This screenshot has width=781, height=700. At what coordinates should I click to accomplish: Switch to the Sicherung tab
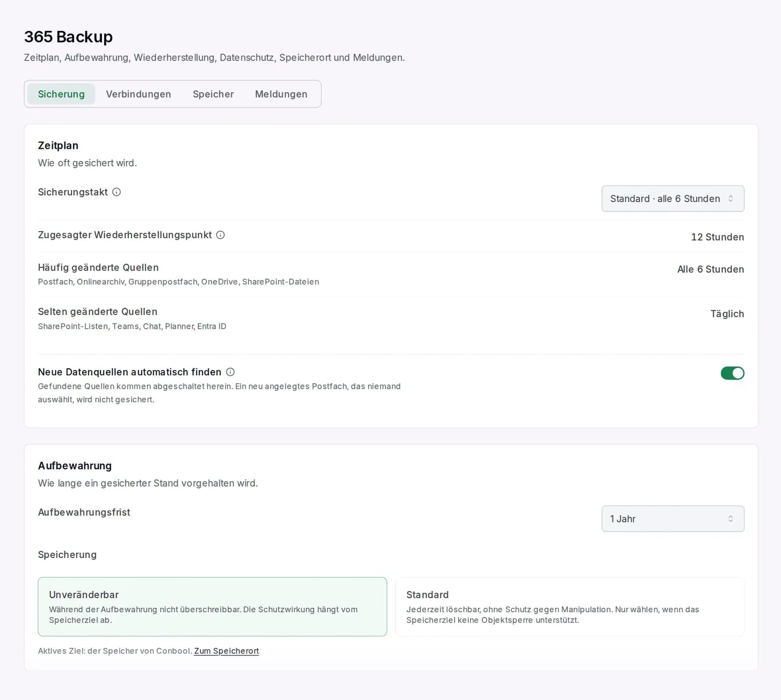[61, 94]
